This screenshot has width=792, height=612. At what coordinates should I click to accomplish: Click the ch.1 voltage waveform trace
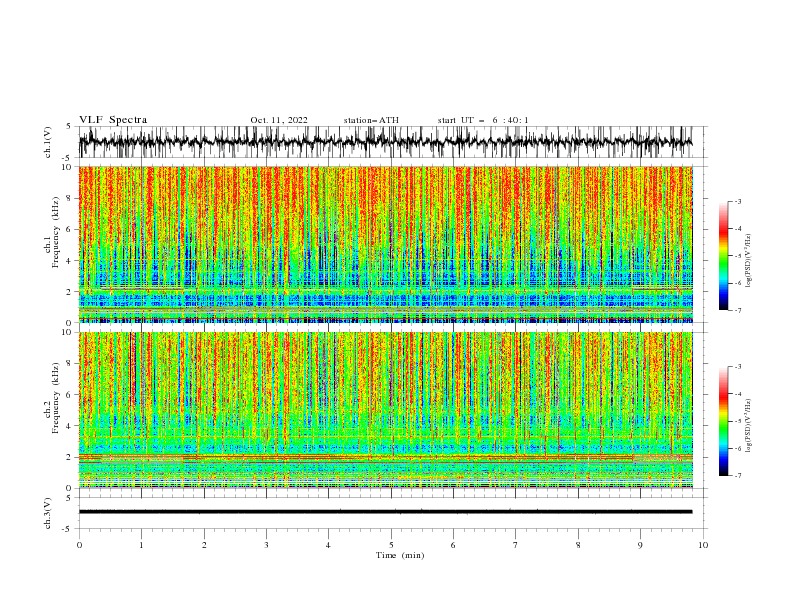tap(385, 142)
